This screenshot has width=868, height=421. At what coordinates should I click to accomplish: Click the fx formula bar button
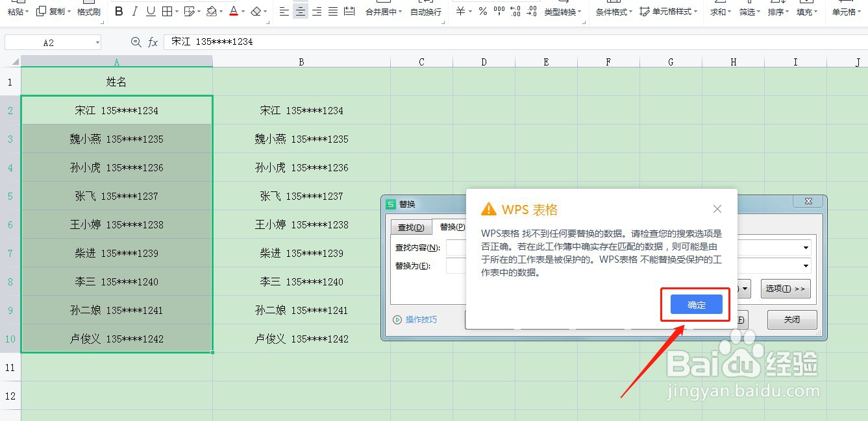pyautogui.click(x=153, y=42)
